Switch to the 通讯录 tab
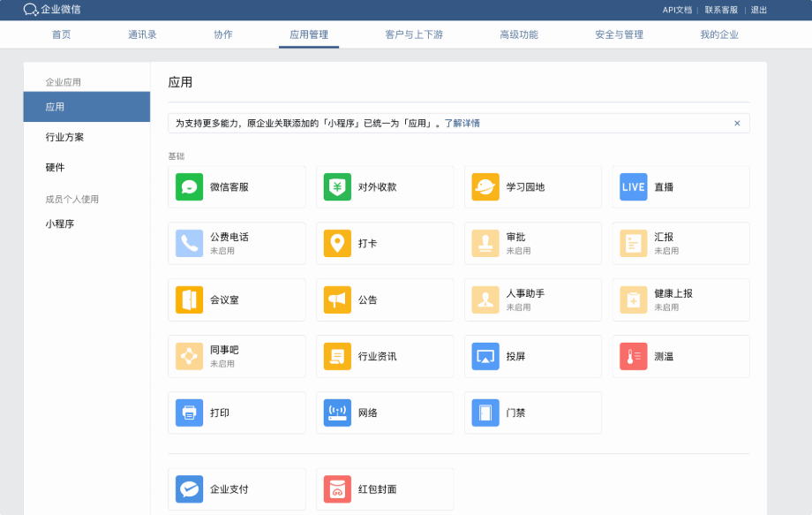This screenshot has width=812, height=515. [x=142, y=34]
